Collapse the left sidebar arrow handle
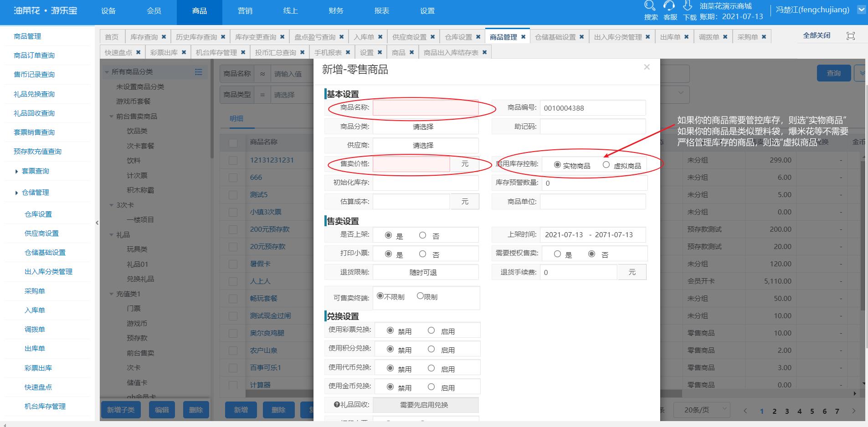The image size is (868, 427). click(x=97, y=223)
